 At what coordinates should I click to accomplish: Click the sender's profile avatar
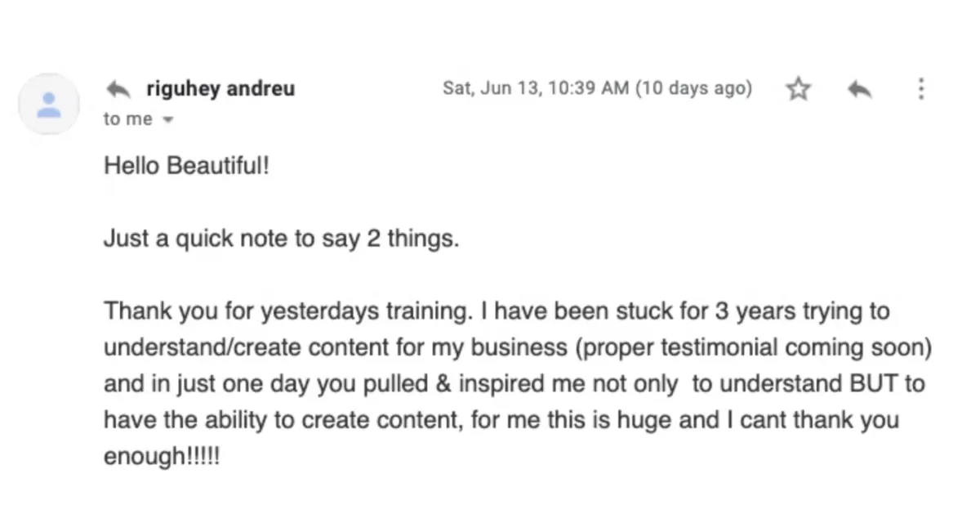pos(49,104)
